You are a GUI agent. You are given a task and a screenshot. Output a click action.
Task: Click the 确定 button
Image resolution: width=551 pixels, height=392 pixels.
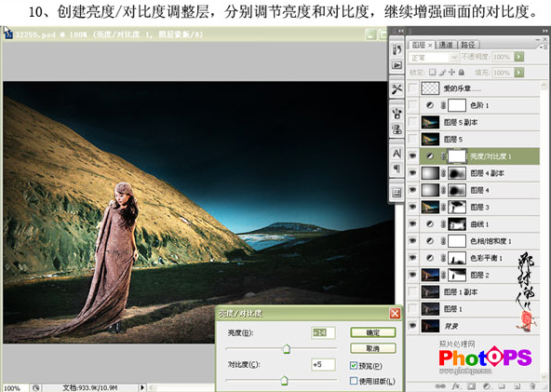373,332
